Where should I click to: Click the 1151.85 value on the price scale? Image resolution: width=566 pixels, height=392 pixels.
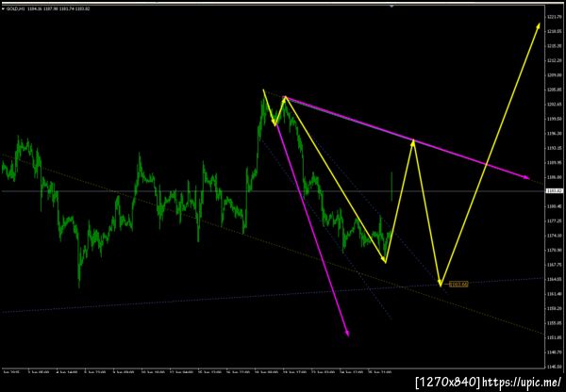click(556, 337)
